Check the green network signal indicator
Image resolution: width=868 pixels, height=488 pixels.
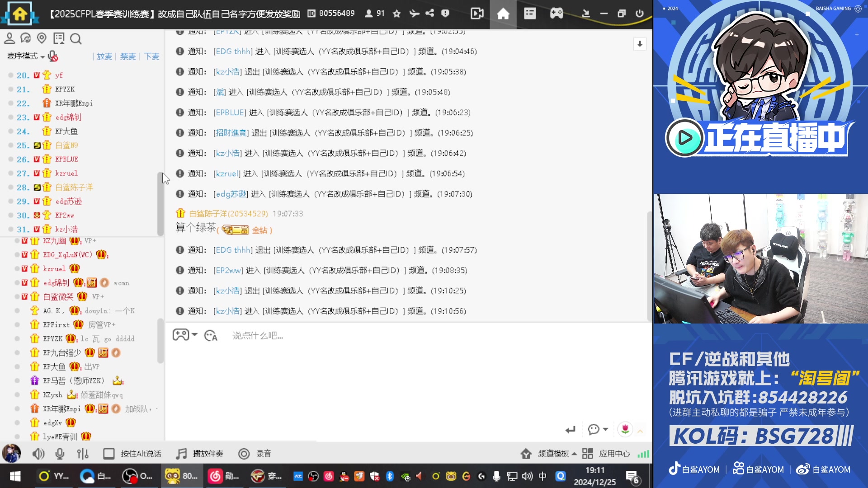click(643, 454)
